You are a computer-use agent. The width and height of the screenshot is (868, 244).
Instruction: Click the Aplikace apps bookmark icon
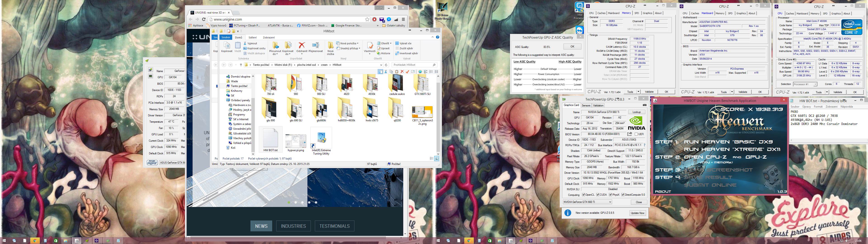pos(196,25)
